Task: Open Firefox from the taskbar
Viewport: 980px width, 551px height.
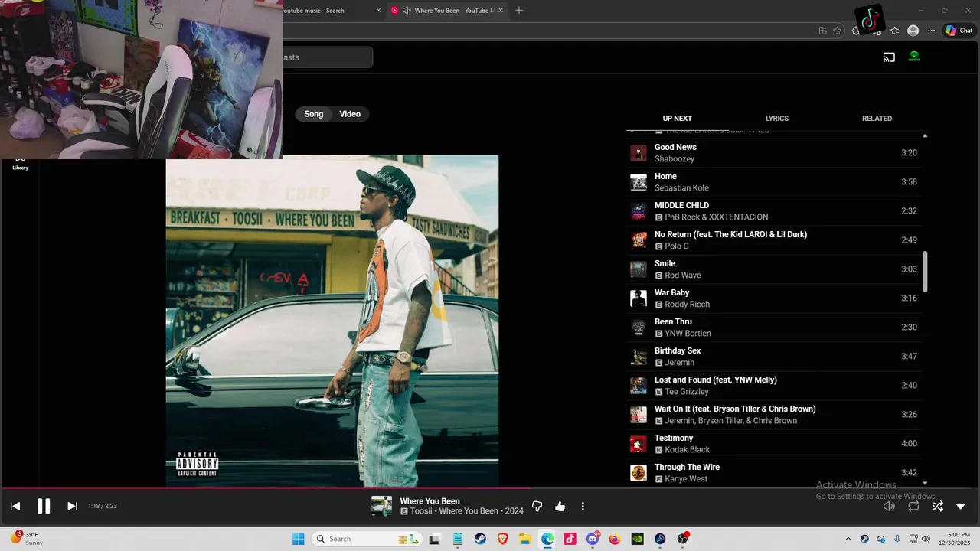Action: point(615,539)
